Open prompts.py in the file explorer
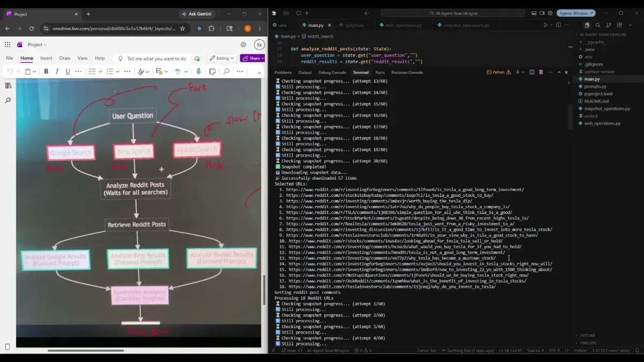 595,86
